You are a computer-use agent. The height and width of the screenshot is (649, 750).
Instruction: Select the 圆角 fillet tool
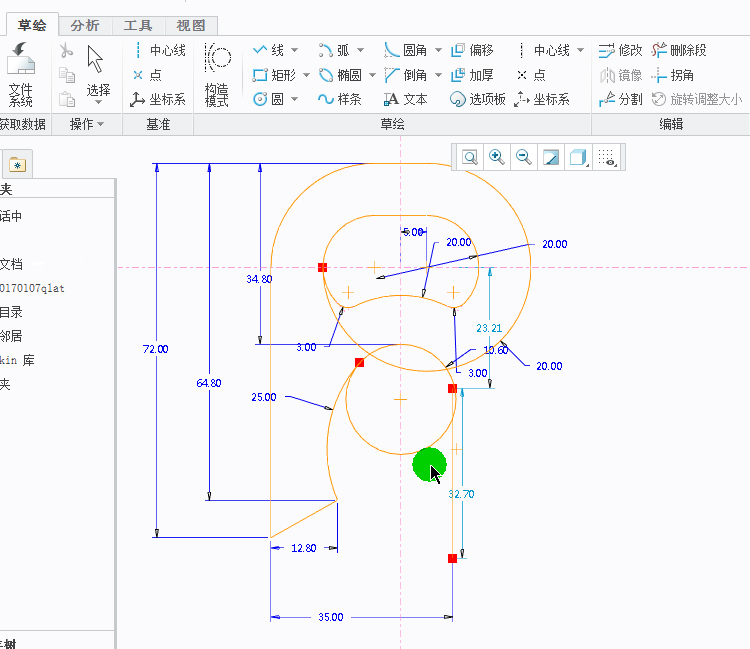pyautogui.click(x=406, y=50)
